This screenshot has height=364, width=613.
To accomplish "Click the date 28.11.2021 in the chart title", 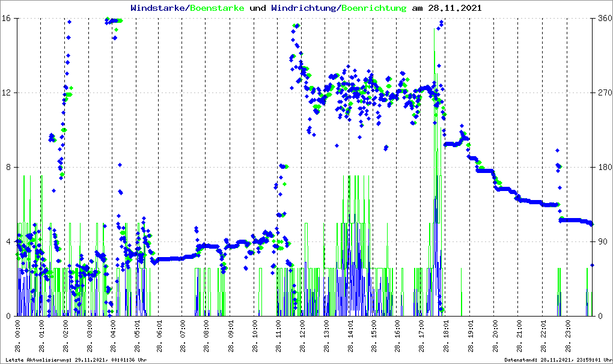I will pos(454,8).
